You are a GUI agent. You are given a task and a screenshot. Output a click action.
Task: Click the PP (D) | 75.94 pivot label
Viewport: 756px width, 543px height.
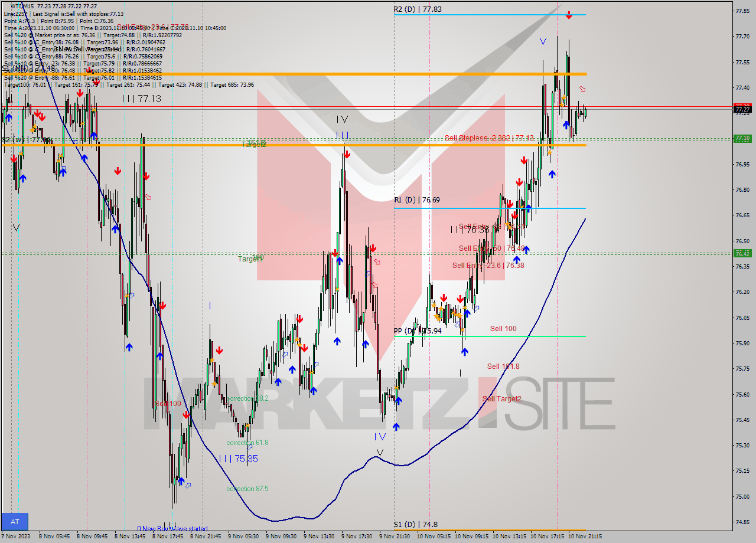pos(418,331)
